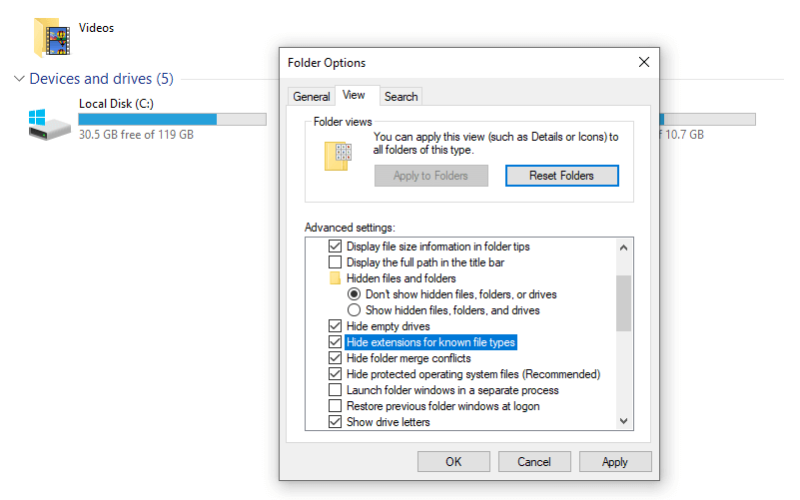Uncheck Hide empty drives
800x500 pixels.
click(335, 326)
